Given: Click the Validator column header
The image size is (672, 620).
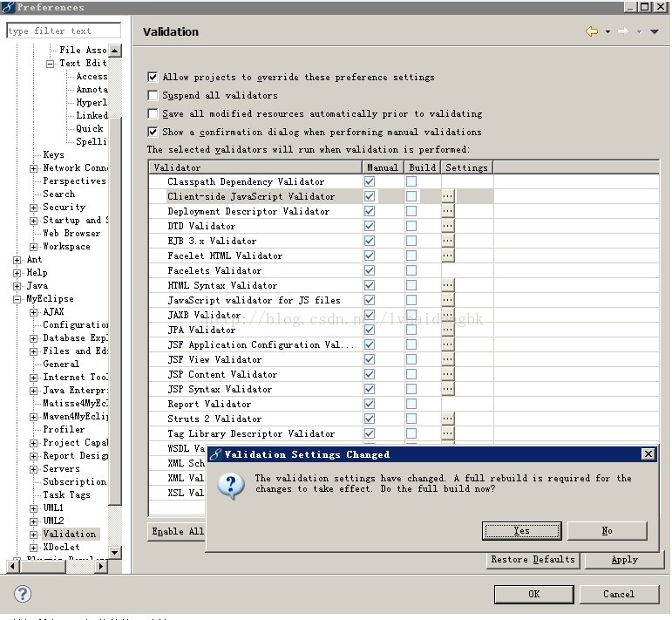Looking at the screenshot, I should 255,167.
